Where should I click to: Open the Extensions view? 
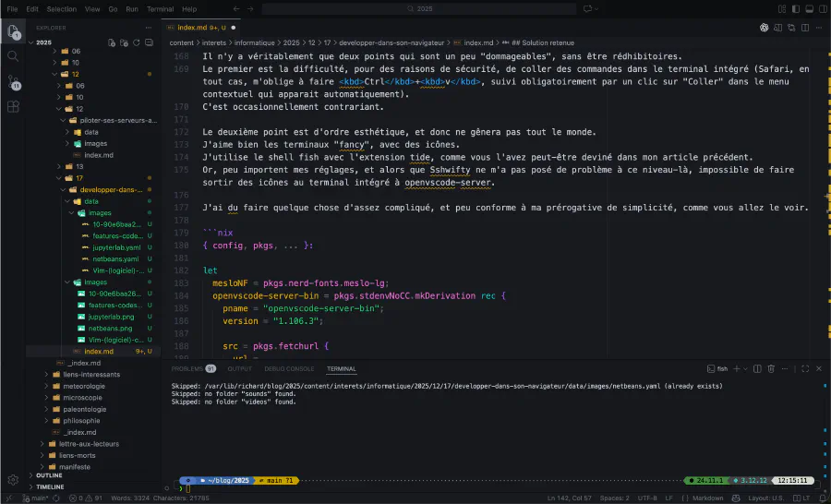pyautogui.click(x=13, y=107)
